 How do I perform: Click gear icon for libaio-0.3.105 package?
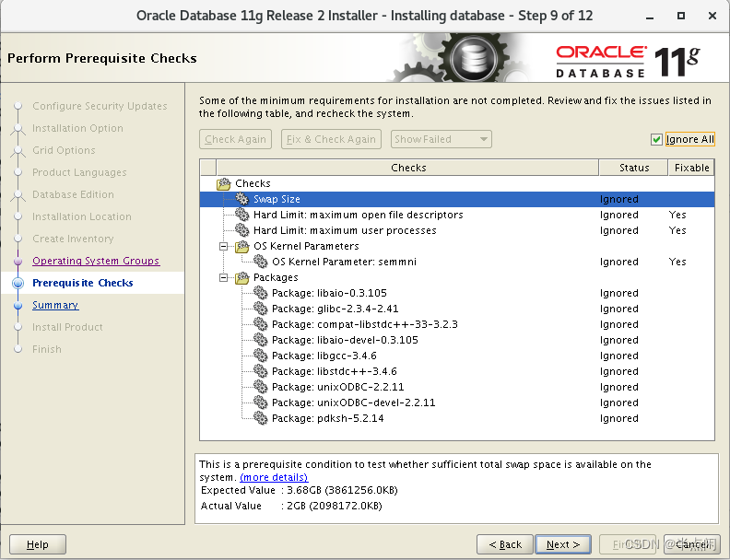260,293
